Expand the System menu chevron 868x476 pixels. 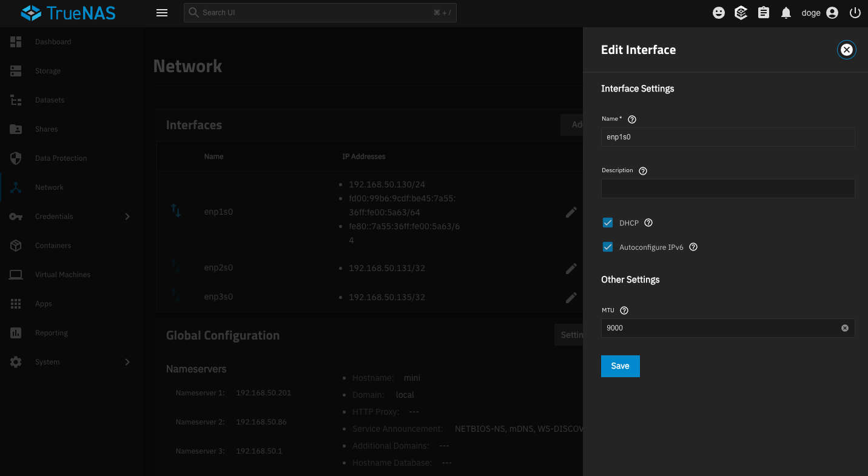[x=127, y=362]
